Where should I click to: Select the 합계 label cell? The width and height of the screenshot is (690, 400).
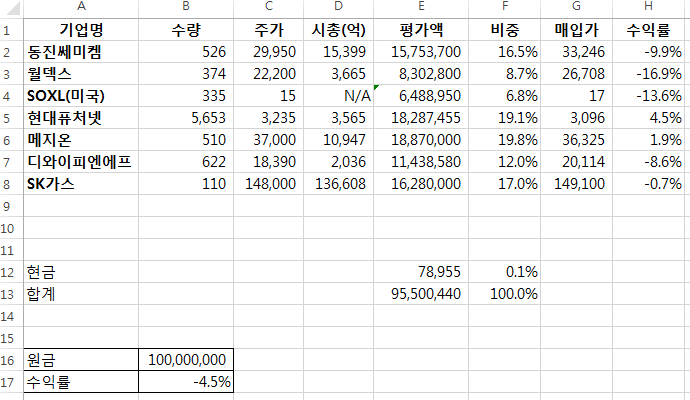click(x=81, y=294)
